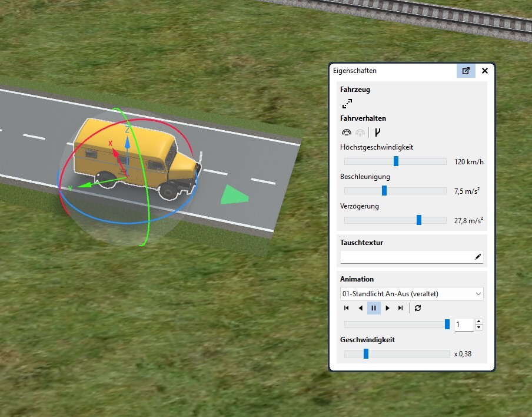Jump to the animation start
This screenshot has height=417, width=532.
(x=347, y=308)
